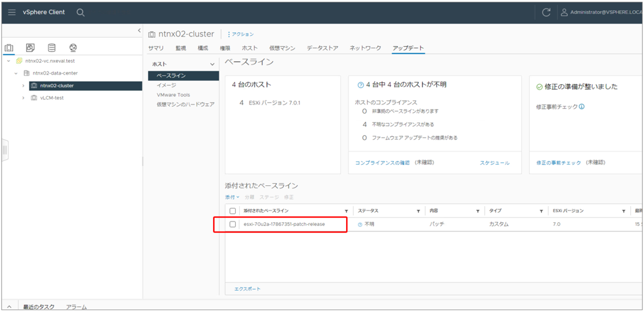Screen dimensions: 644x311
Task: Open the 仮想マシン tab
Action: point(282,48)
